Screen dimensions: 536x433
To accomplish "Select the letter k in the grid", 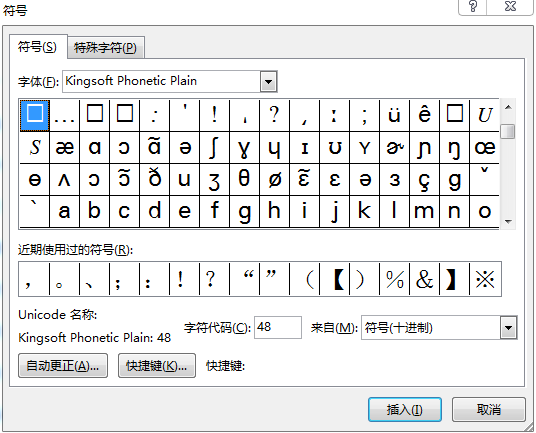I will [364, 211].
